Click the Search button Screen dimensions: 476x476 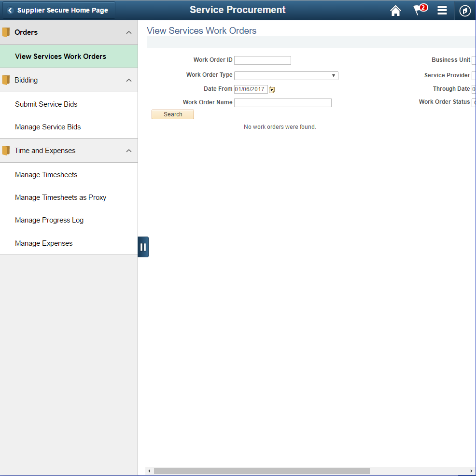(x=173, y=114)
